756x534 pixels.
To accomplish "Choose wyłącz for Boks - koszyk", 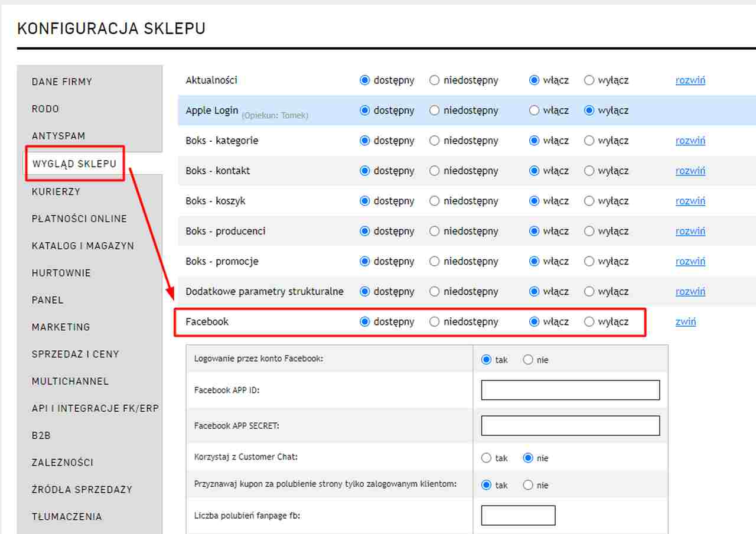I will point(589,201).
